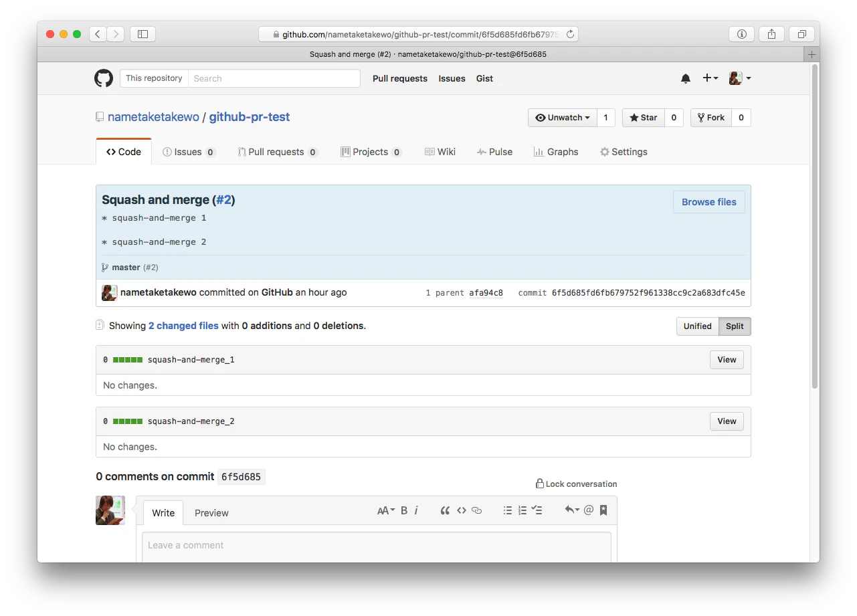This screenshot has height=616, width=857.
Task: Click committer nametaketakewo name link
Action: (x=159, y=292)
